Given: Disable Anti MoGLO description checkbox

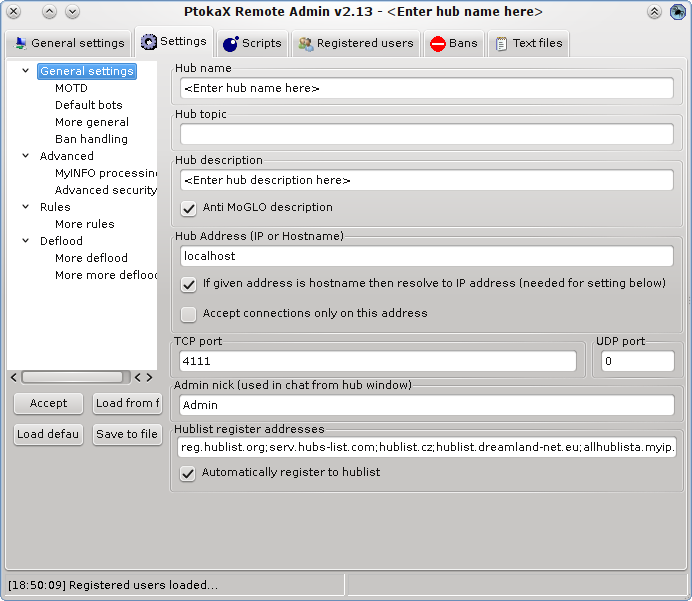Looking at the screenshot, I should 189,208.
